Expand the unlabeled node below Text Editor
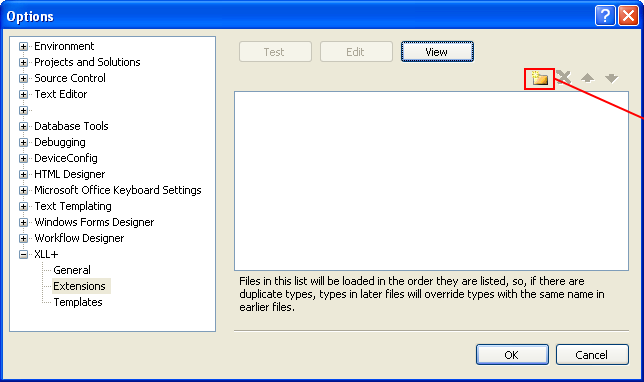This screenshot has width=644, height=382. tap(23, 110)
